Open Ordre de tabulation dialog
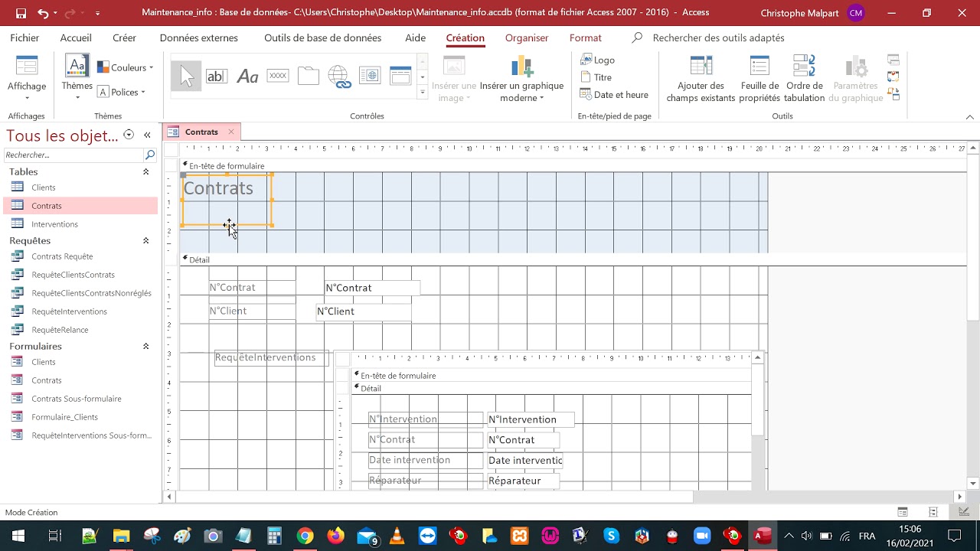The height and width of the screenshot is (551, 980). click(804, 79)
